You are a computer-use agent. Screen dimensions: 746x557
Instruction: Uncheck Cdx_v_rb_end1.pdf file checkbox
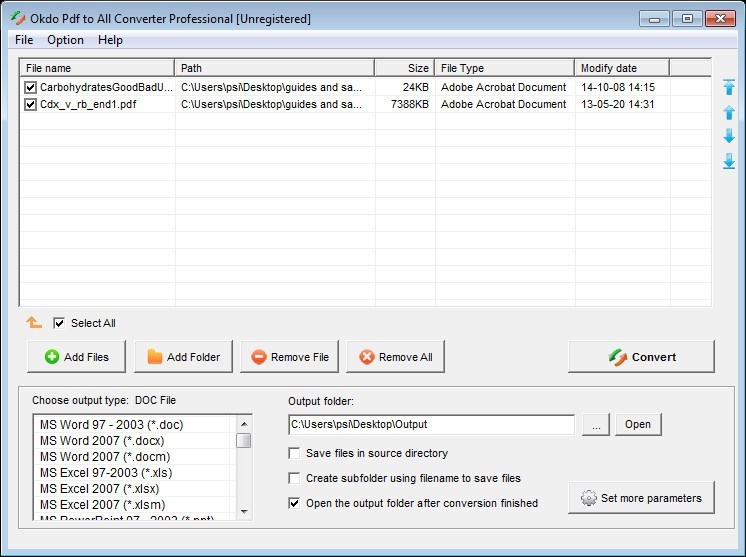[30, 104]
